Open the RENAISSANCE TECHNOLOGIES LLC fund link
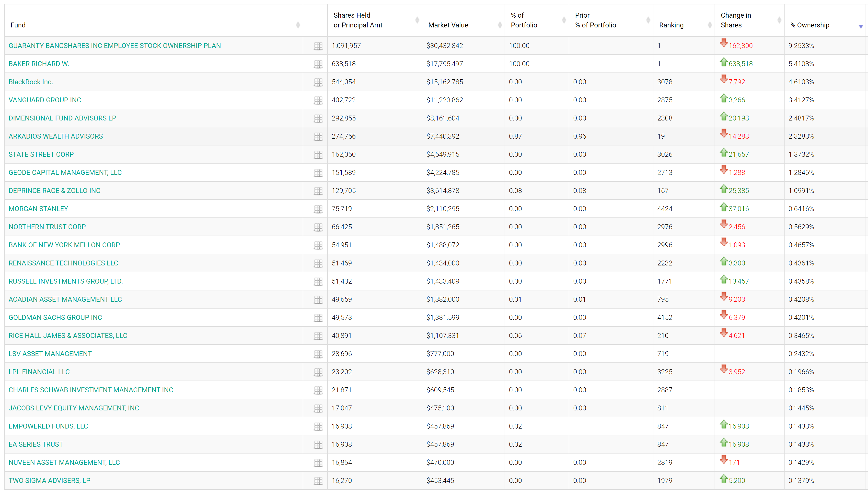 point(63,263)
